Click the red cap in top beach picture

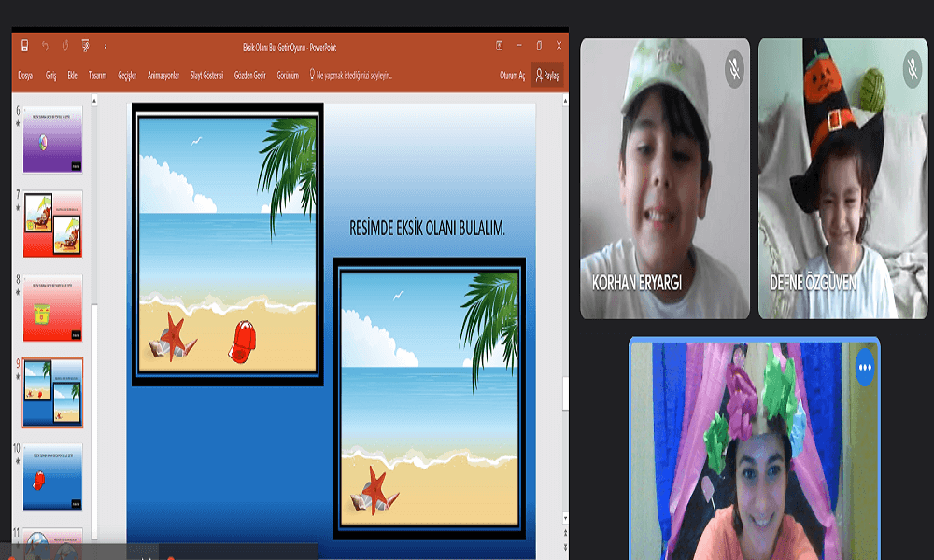pyautogui.click(x=243, y=342)
